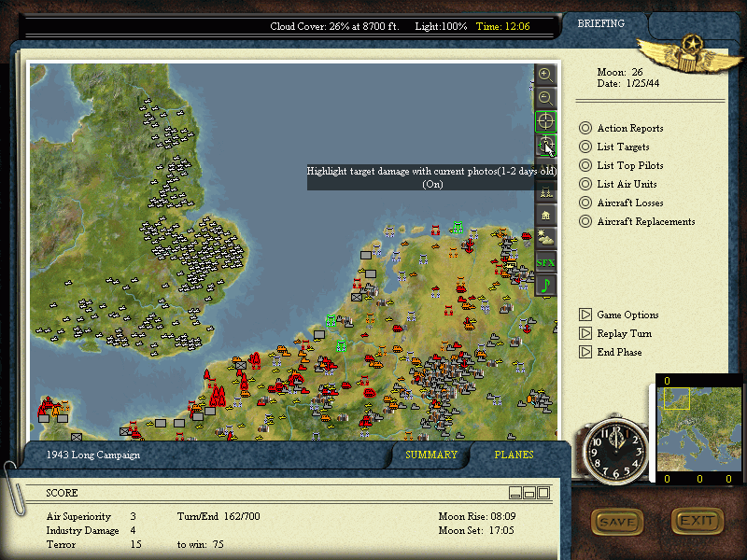Click the to win: 75 text
The height and width of the screenshot is (560, 747).
click(x=200, y=544)
